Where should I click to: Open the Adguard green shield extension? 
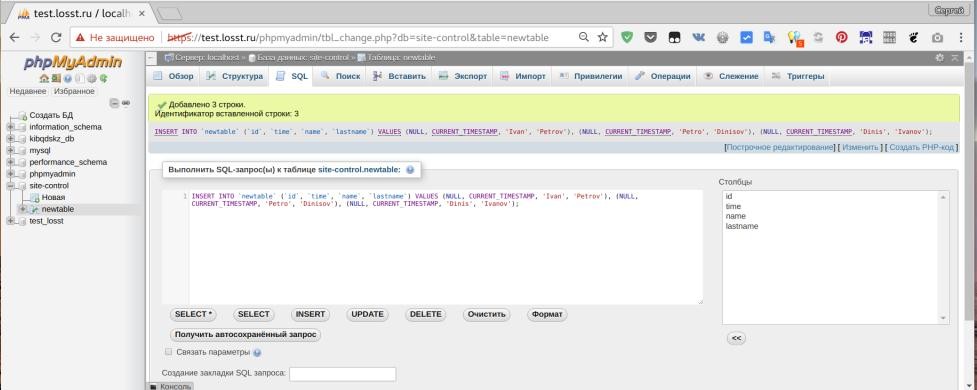(x=627, y=37)
